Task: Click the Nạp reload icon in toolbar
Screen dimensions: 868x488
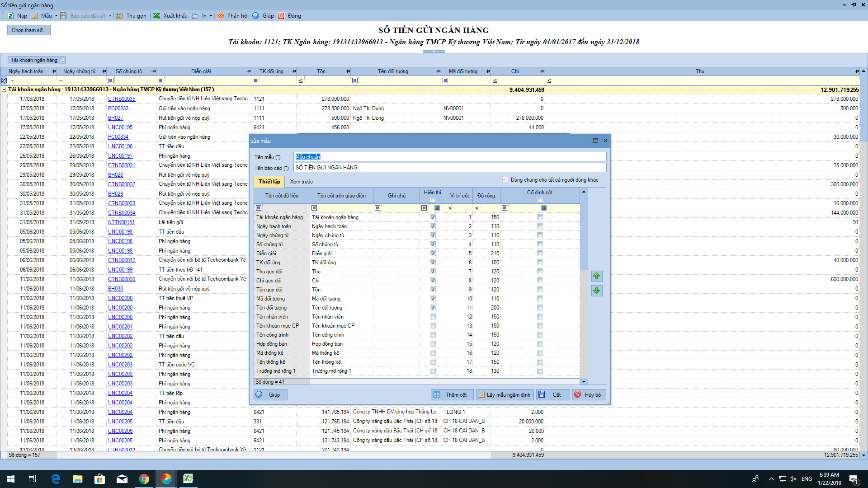Action: 11,16
